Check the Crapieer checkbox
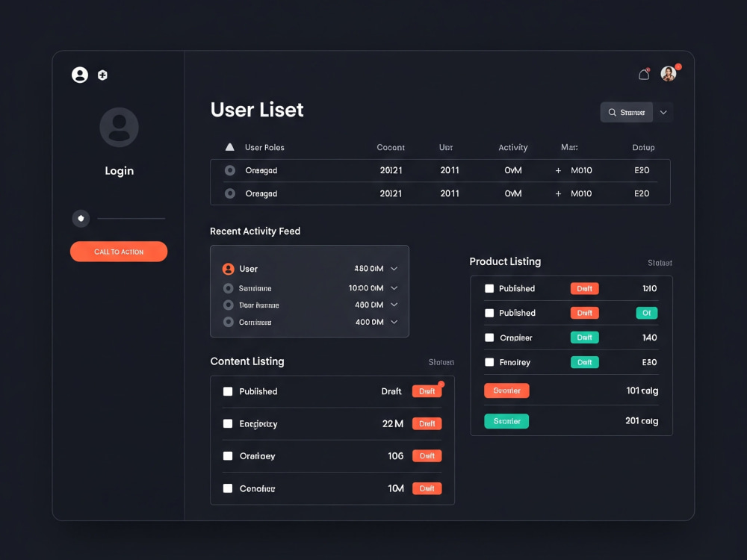 click(x=489, y=337)
